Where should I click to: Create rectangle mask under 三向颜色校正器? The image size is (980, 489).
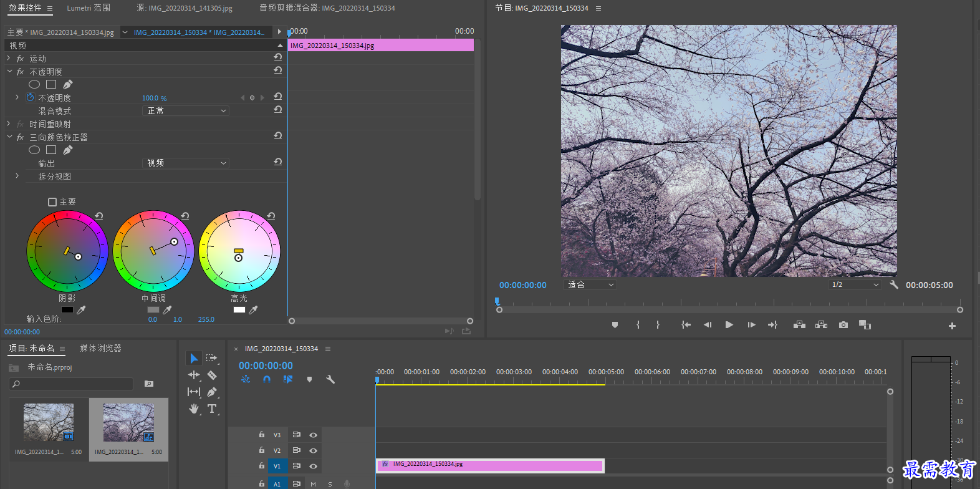click(x=51, y=150)
